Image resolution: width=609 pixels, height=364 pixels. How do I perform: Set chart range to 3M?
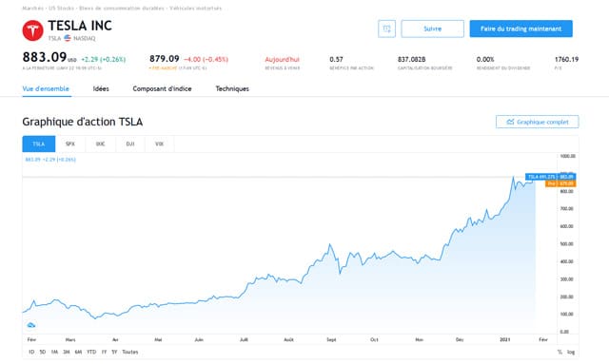pyautogui.click(x=67, y=352)
